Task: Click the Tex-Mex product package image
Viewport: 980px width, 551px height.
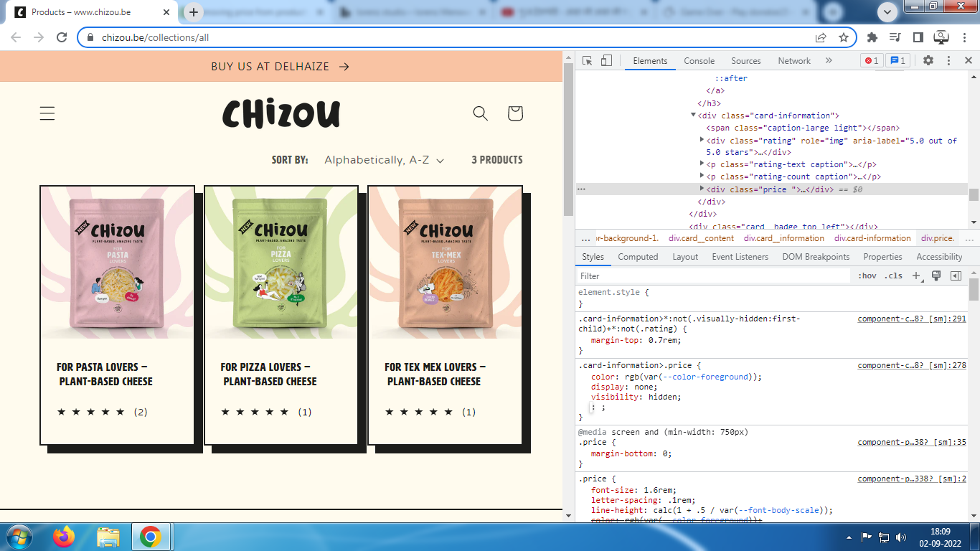Action: coord(446,263)
